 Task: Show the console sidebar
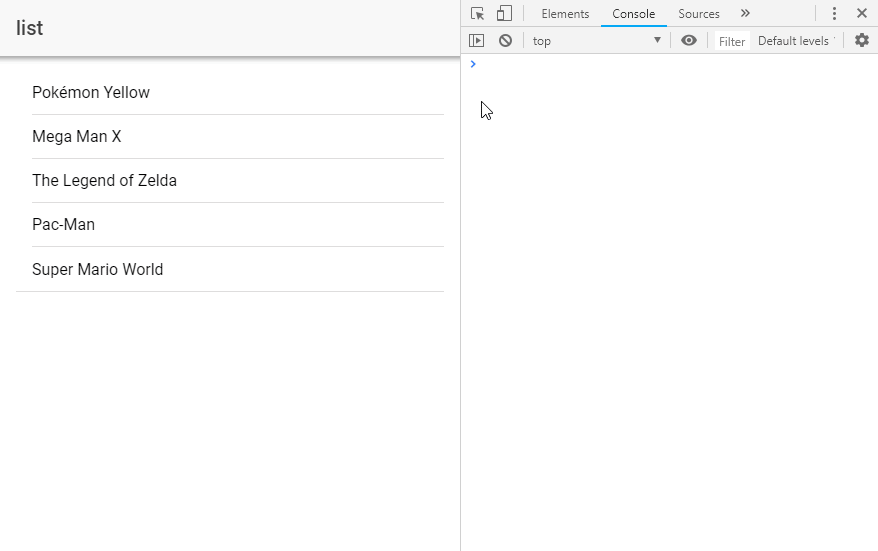pyautogui.click(x=477, y=40)
